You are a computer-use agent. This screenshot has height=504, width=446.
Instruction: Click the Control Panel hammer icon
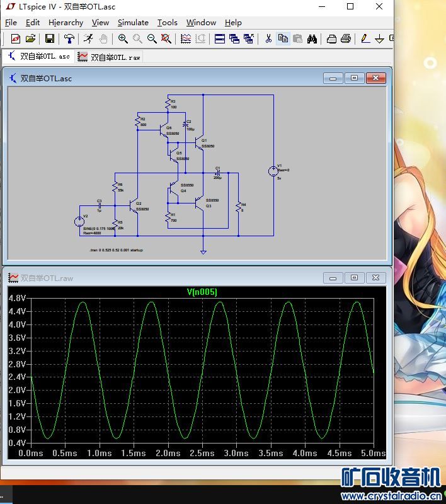tap(69, 38)
